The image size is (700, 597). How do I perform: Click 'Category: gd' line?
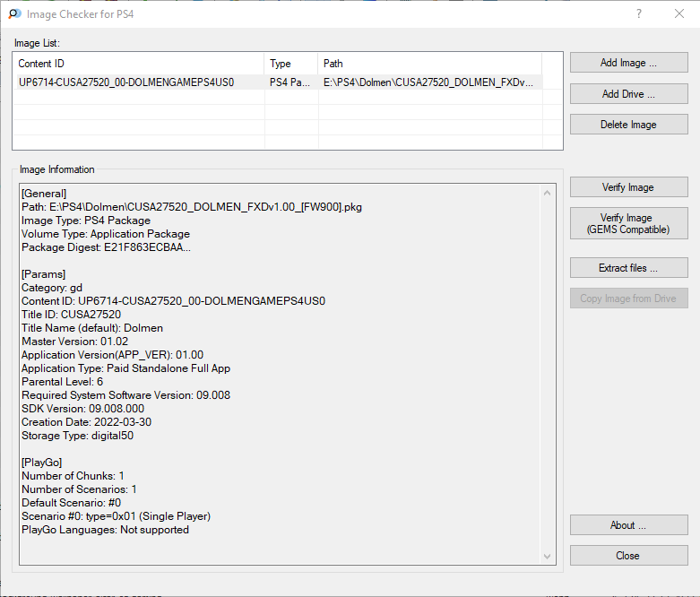coord(52,288)
